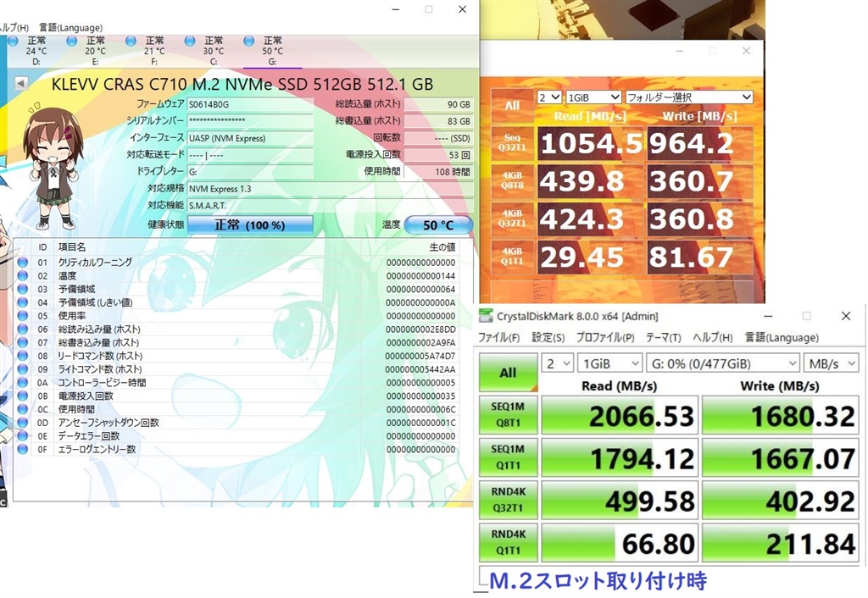Image resolution: width=868 pixels, height=598 pixels.
Task: Click status dot for 総読み込み量 (ホスト) row
Action: [23, 329]
